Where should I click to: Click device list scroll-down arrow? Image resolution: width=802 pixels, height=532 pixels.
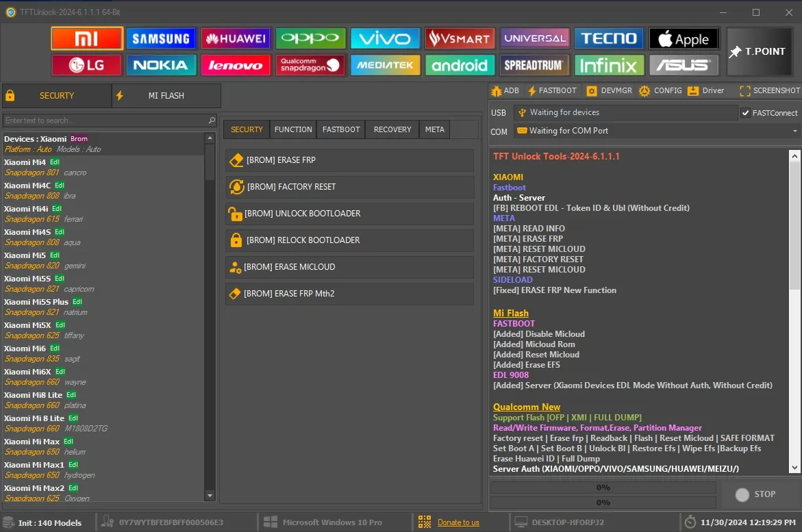pos(210,495)
